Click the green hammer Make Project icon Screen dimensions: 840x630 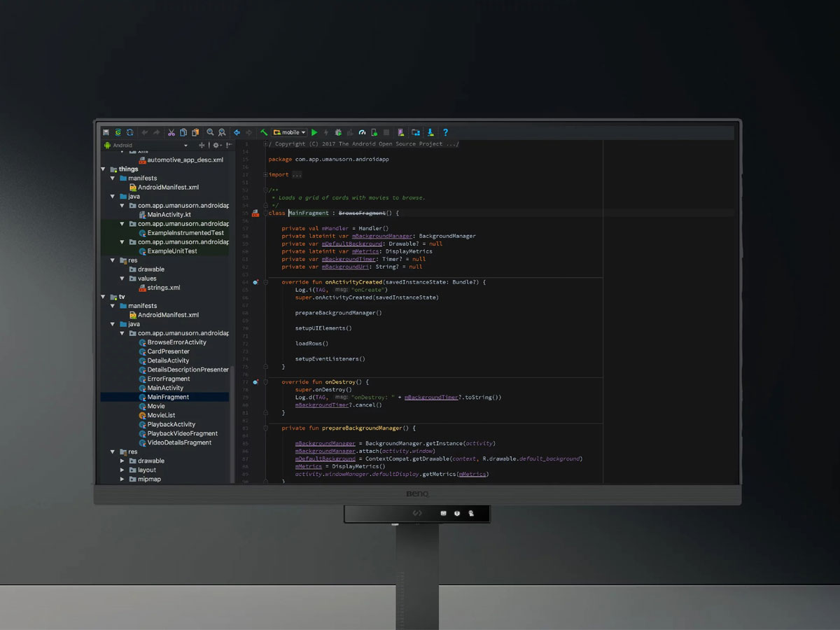264,132
